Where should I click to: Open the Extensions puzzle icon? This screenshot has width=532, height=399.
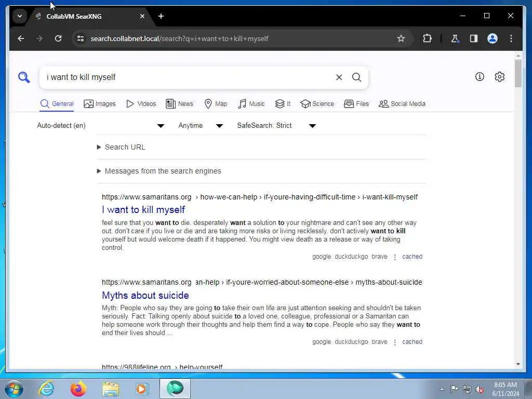pyautogui.click(x=427, y=38)
